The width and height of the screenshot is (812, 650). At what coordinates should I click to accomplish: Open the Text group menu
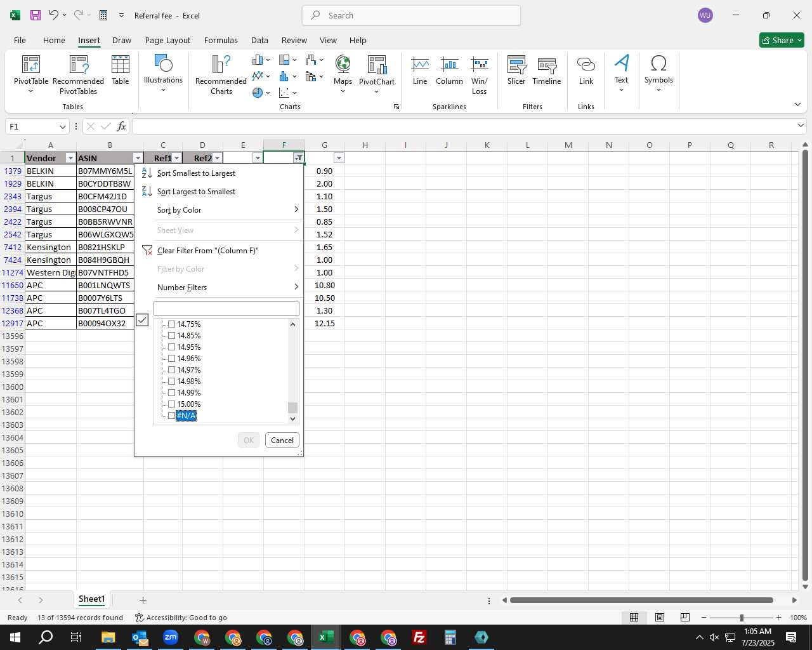tap(621, 73)
